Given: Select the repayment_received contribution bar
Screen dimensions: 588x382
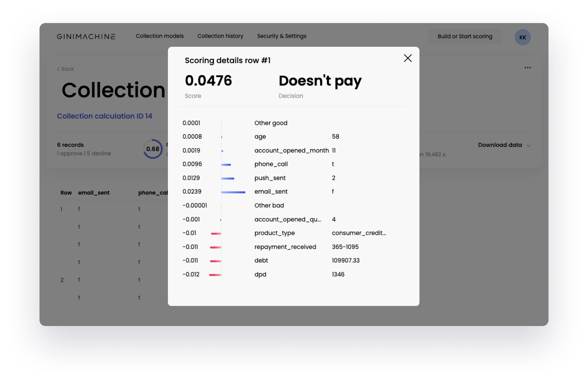Looking at the screenshot, I should 215,247.
